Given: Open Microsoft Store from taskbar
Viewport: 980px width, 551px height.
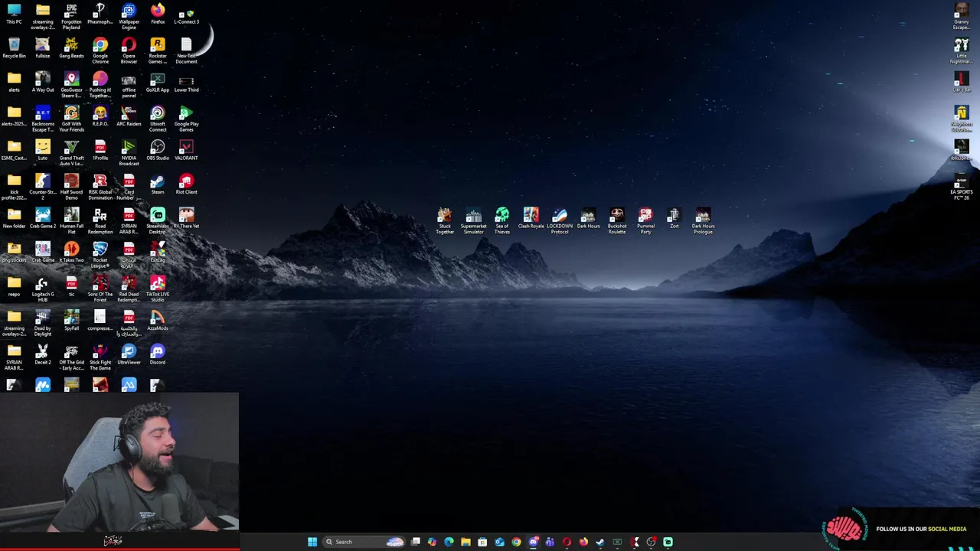Looking at the screenshot, I should (x=482, y=542).
